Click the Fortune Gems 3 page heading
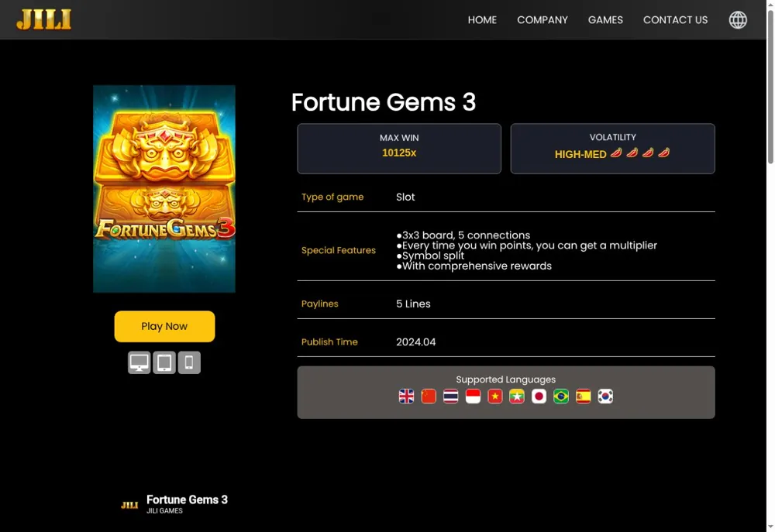Screen dimensions: 775x532 [x=384, y=102]
